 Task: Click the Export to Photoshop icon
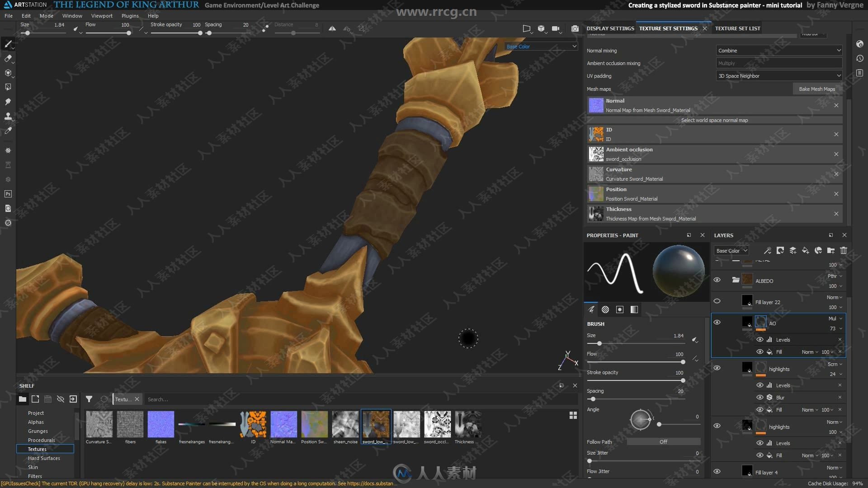[8, 194]
